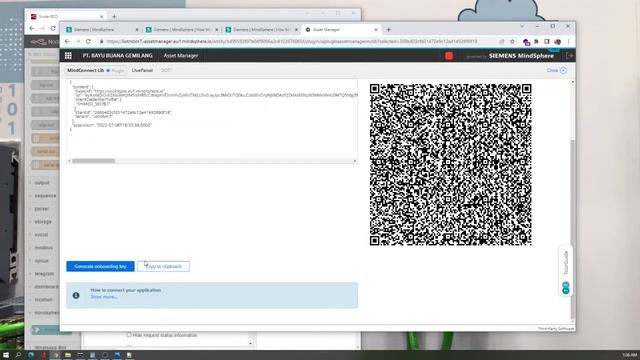Open the tab search chevron in Chrome
This screenshot has height=360, width=640.
[x=522, y=26]
